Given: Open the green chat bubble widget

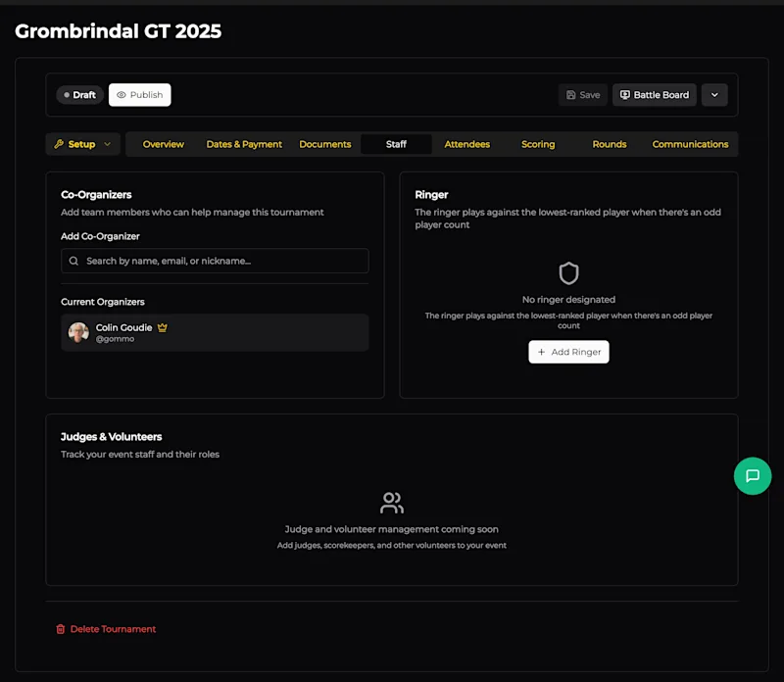Looking at the screenshot, I should pos(753,476).
